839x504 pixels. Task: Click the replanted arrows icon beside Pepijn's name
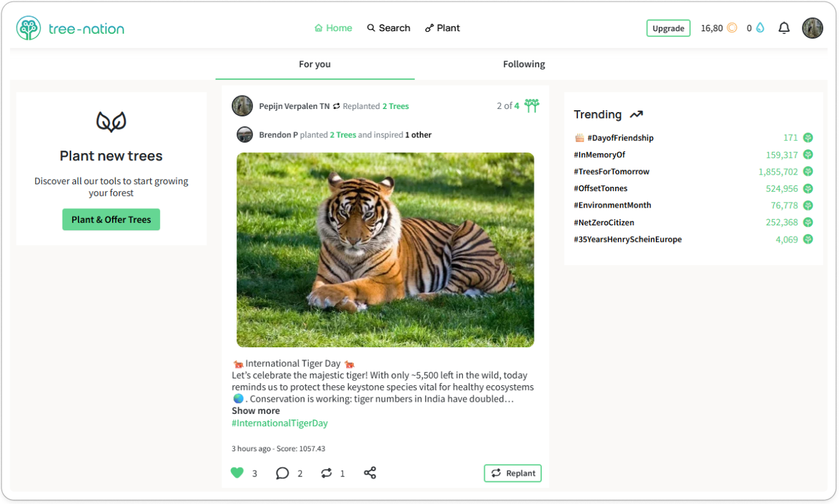point(336,106)
